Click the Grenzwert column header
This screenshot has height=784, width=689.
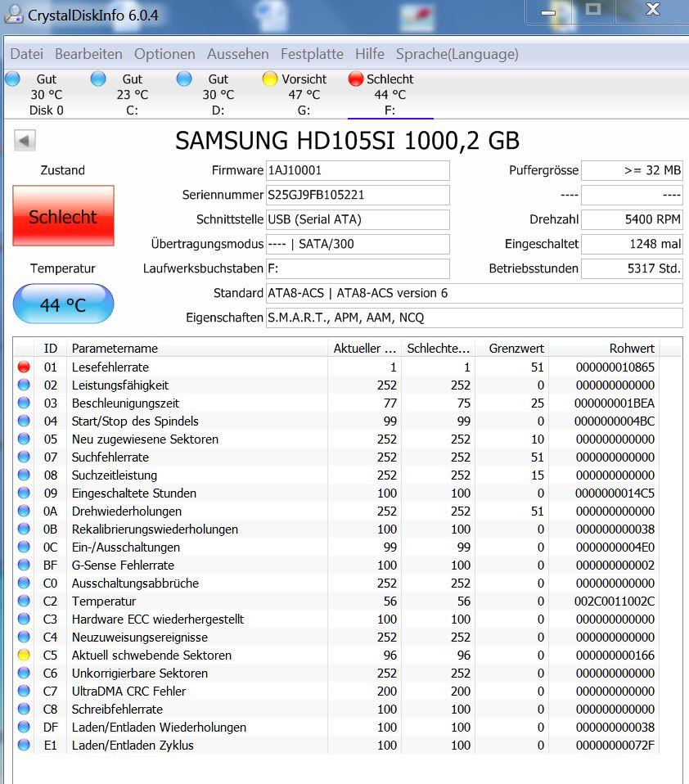pos(512,349)
